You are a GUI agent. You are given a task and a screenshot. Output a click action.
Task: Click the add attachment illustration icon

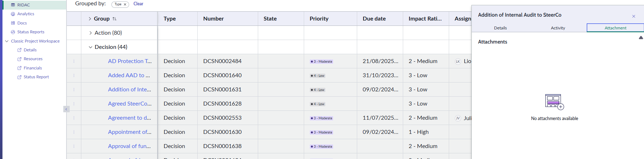[554, 102]
